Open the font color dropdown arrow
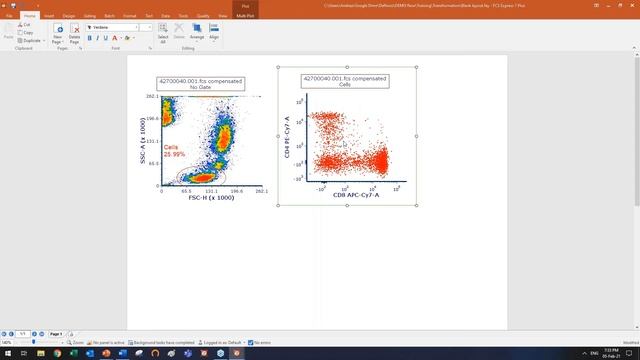 click(121, 38)
